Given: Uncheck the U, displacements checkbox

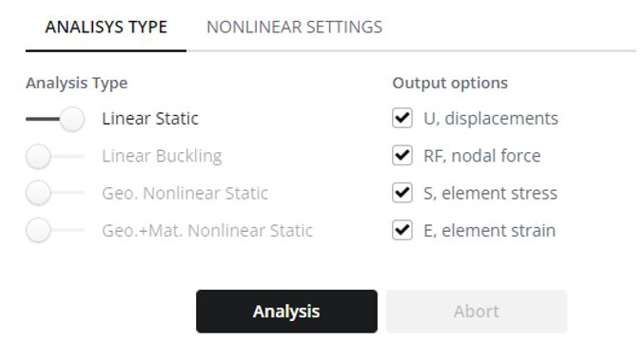Looking at the screenshot, I should (x=402, y=118).
